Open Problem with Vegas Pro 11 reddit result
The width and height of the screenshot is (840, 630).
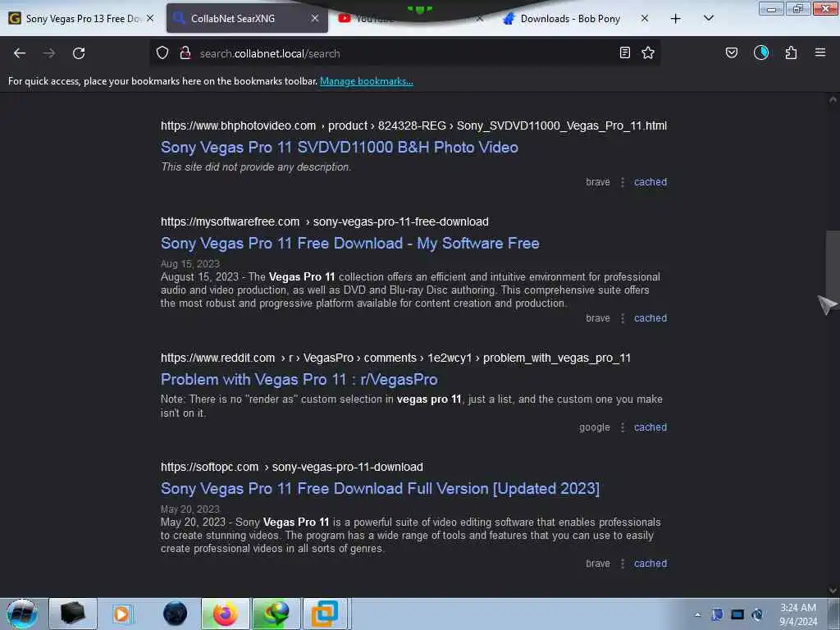point(299,379)
